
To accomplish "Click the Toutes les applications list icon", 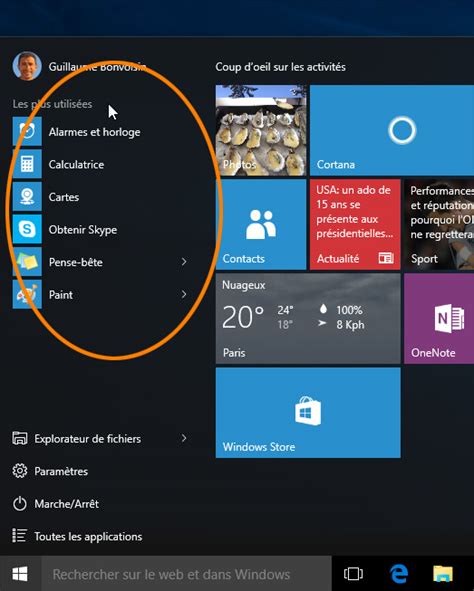I will (20, 536).
